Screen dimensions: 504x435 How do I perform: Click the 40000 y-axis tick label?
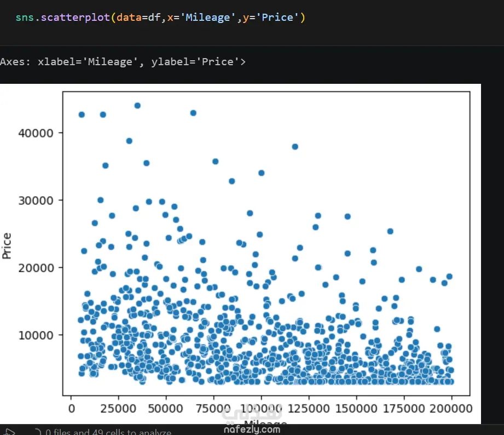(36, 133)
